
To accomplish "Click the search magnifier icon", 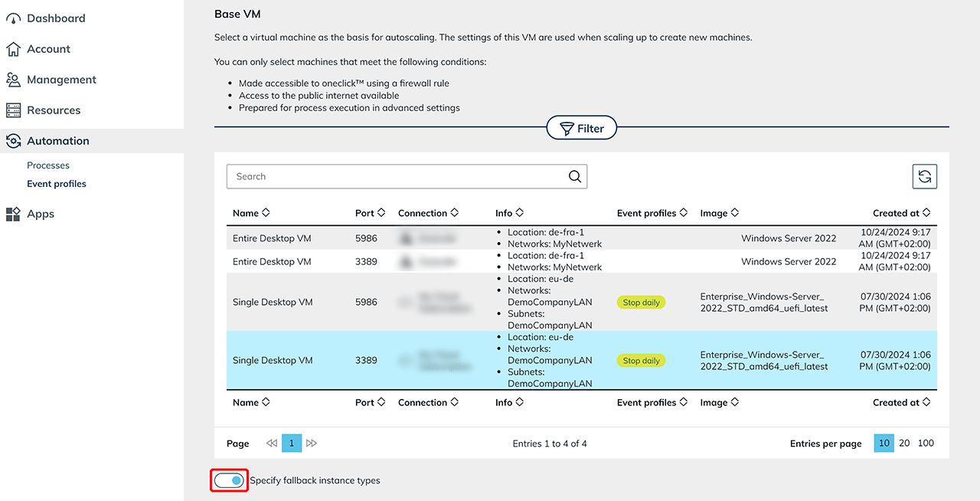I will pyautogui.click(x=575, y=176).
